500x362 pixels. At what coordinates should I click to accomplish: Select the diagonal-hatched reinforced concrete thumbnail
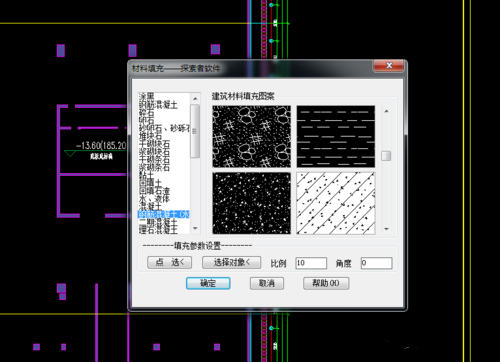[336, 203]
